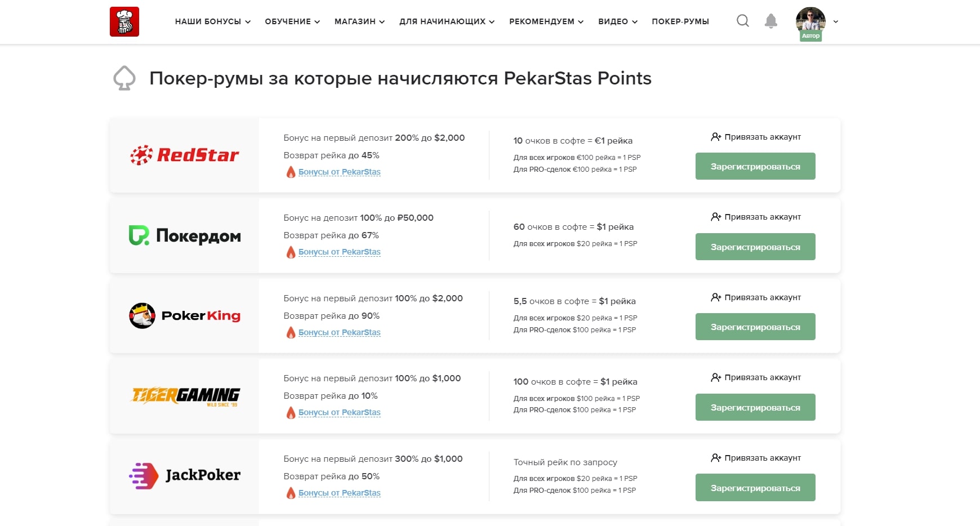Click the user profile avatar
The height and width of the screenshot is (526, 980).
click(x=810, y=21)
